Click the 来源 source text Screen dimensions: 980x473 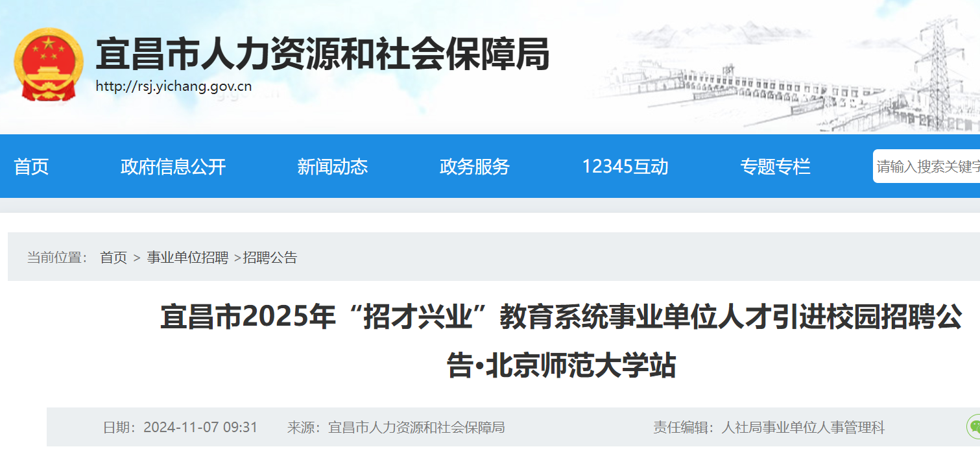pyautogui.click(x=396, y=428)
